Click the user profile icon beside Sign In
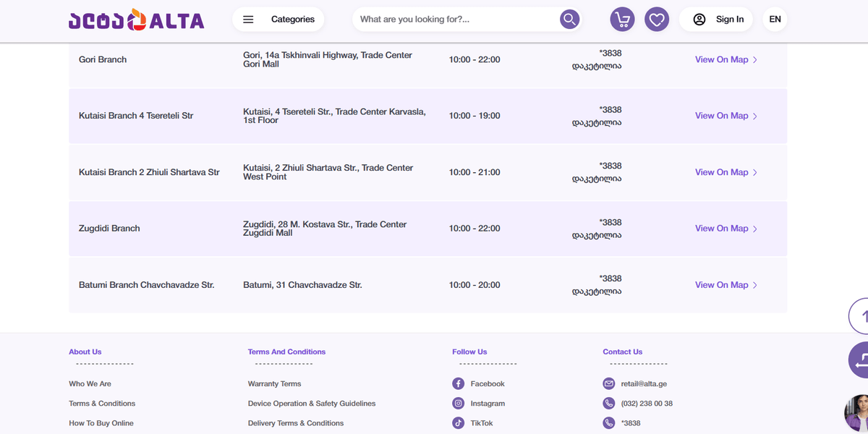The height and width of the screenshot is (434, 868). coord(699,20)
